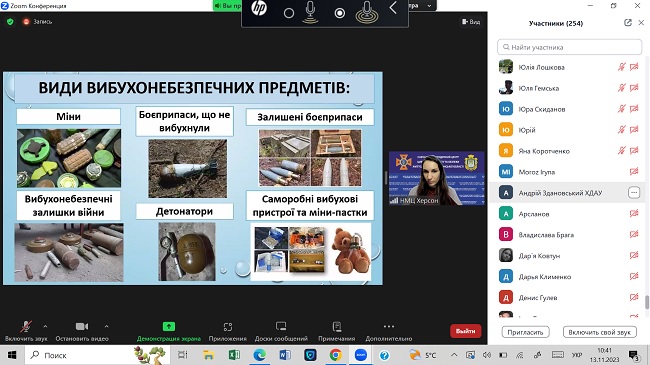Viewport: 650px width, 365px height.
Task: Select participant Юра Скиданов in list
Action: coord(567,109)
